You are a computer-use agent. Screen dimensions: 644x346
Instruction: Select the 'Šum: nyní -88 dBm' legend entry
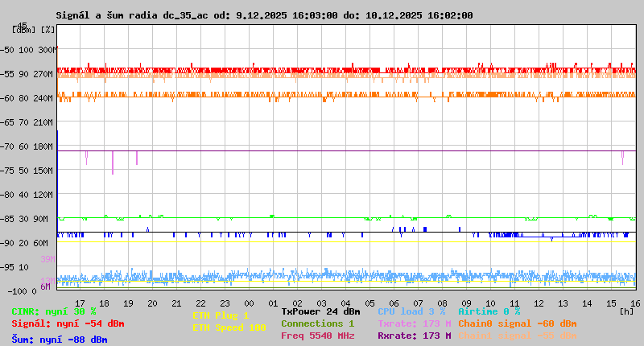(x=60, y=340)
